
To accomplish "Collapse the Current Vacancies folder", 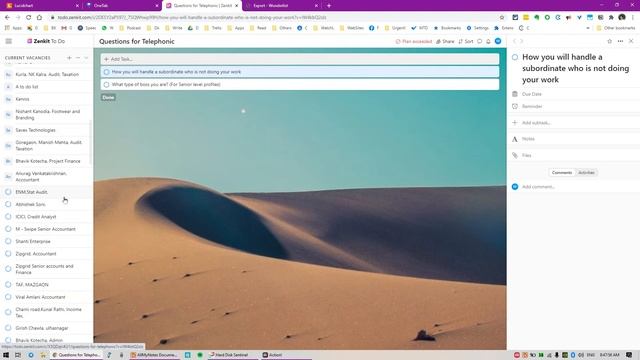I will click(x=86, y=58).
